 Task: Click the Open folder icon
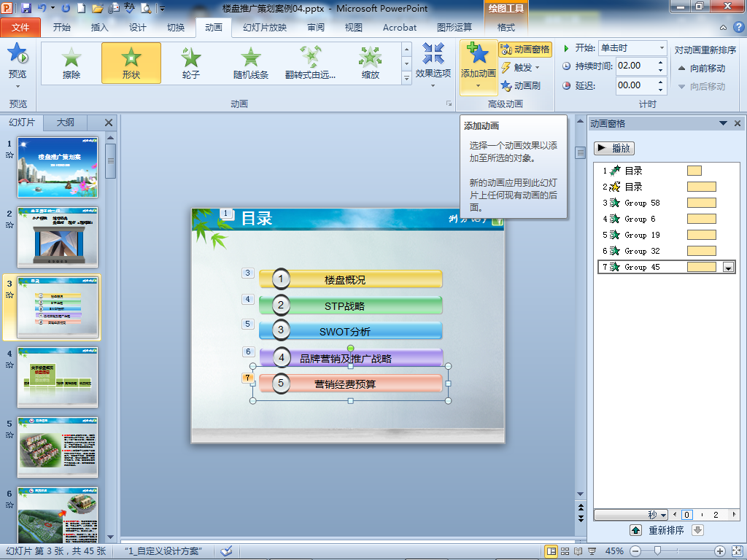(97, 8)
